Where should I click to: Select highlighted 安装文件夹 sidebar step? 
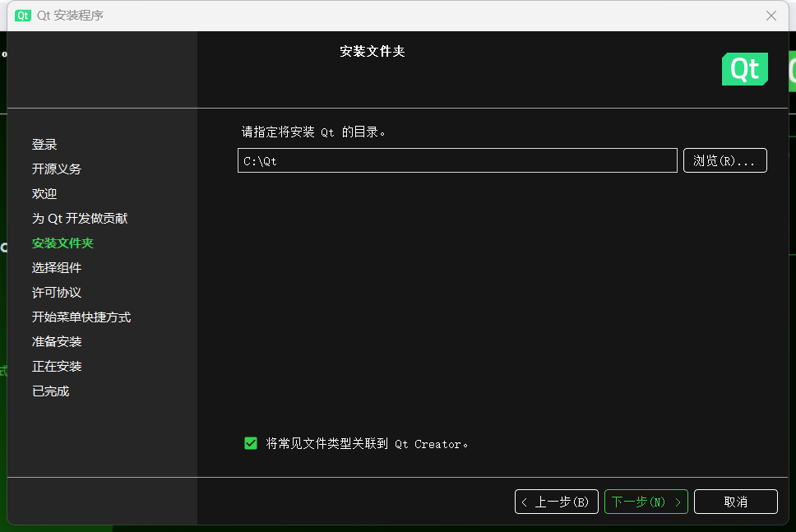coord(62,243)
